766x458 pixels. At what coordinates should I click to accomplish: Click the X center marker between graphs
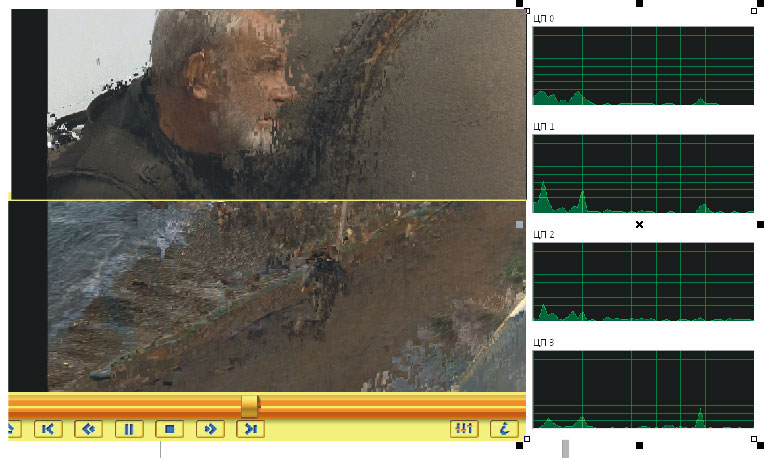coord(640,225)
